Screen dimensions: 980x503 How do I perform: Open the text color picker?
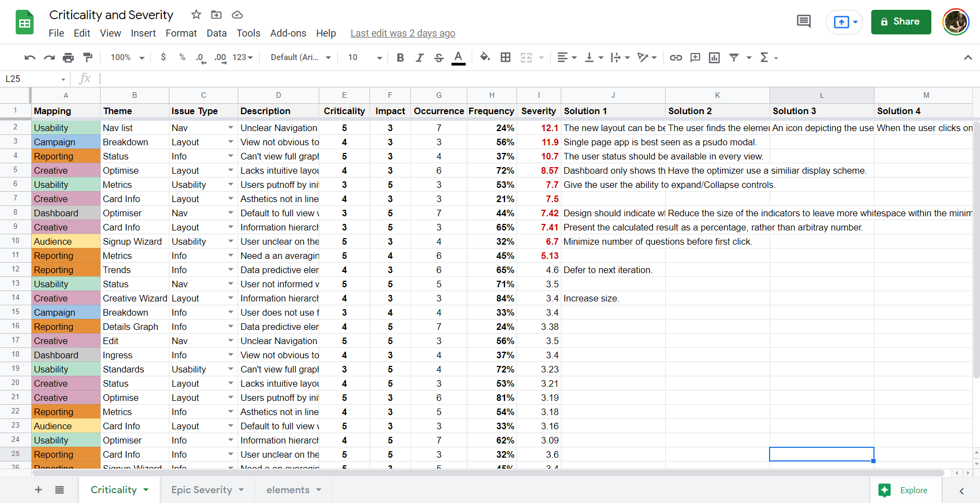459,57
